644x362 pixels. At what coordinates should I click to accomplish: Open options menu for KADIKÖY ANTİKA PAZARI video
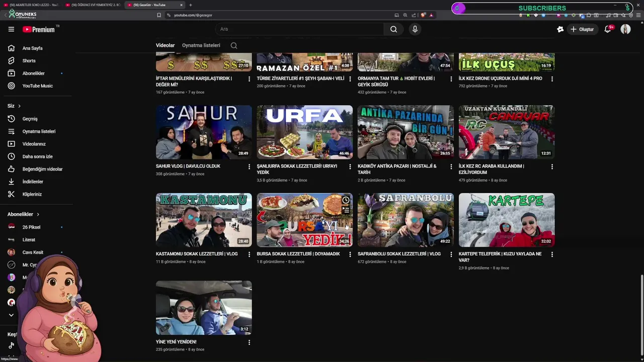[451, 166]
